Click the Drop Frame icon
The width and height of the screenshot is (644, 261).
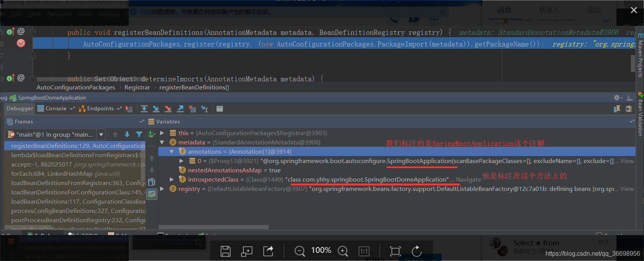[192, 109]
